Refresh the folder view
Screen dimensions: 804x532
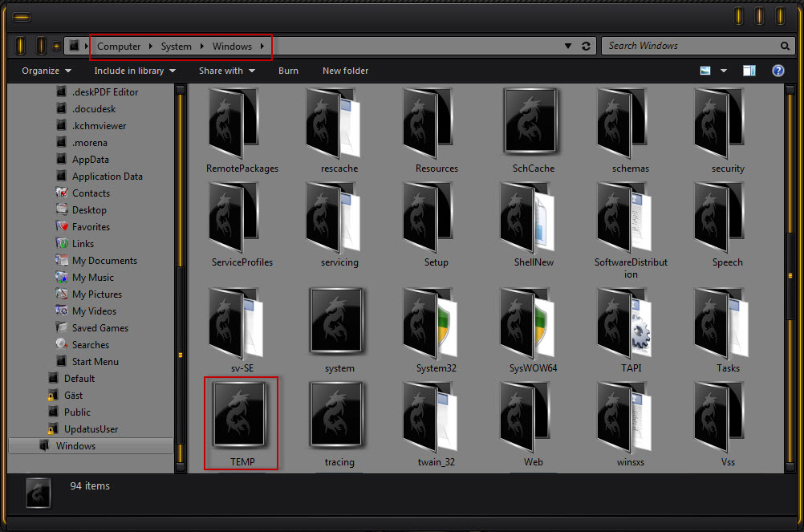click(586, 46)
